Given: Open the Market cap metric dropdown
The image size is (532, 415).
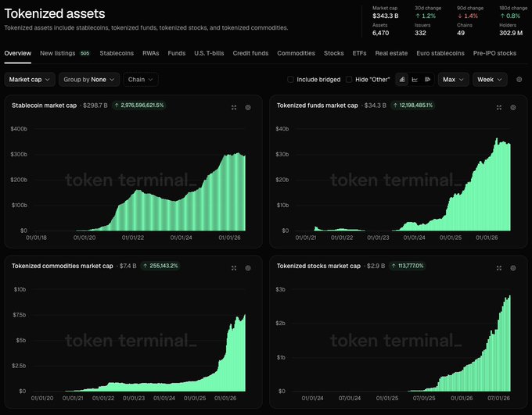Looking at the screenshot, I should click(30, 80).
